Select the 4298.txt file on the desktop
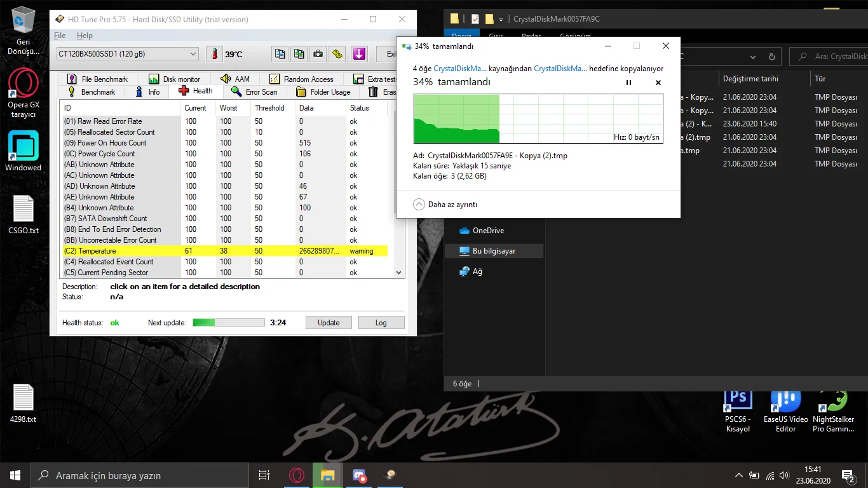The image size is (868, 488). click(x=24, y=403)
